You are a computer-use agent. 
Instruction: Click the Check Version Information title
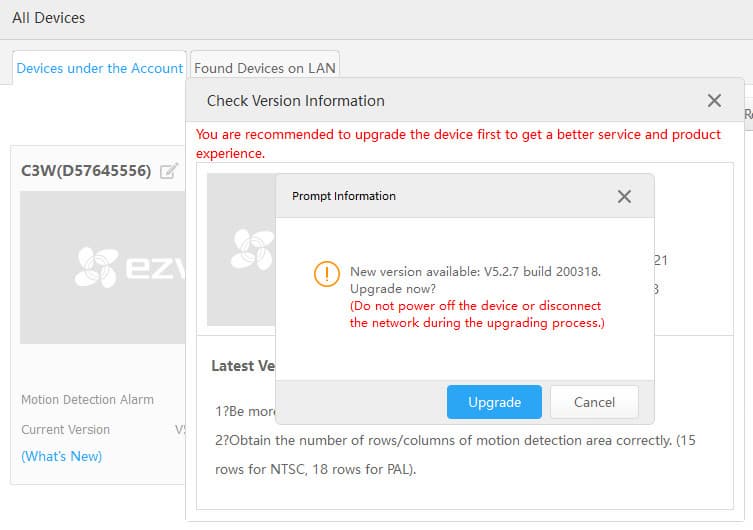296,100
